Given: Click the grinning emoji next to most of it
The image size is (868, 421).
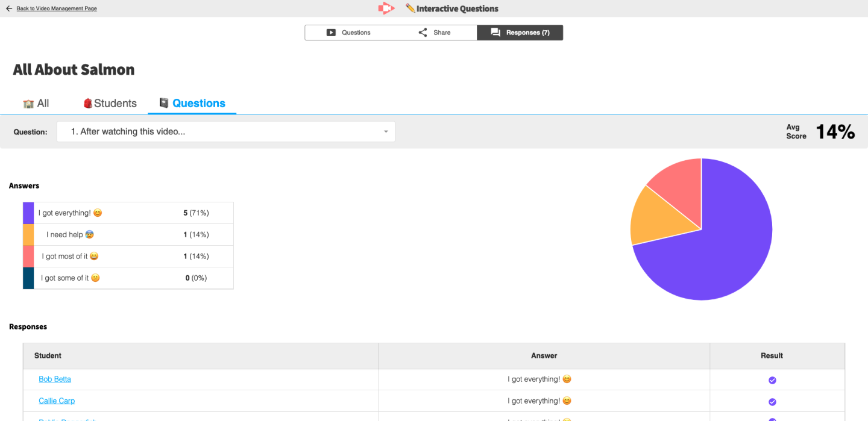Looking at the screenshot, I should pyautogui.click(x=94, y=257).
